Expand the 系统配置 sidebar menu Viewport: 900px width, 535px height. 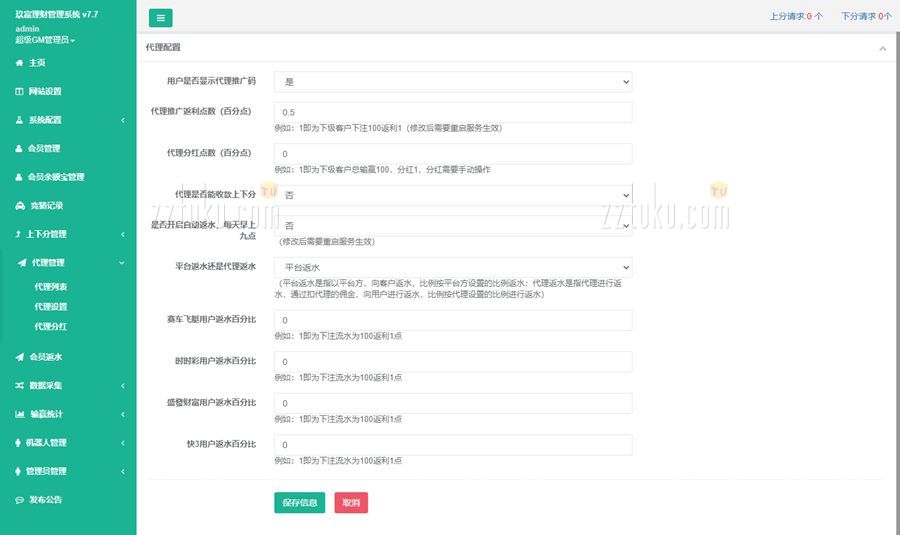coord(44,120)
